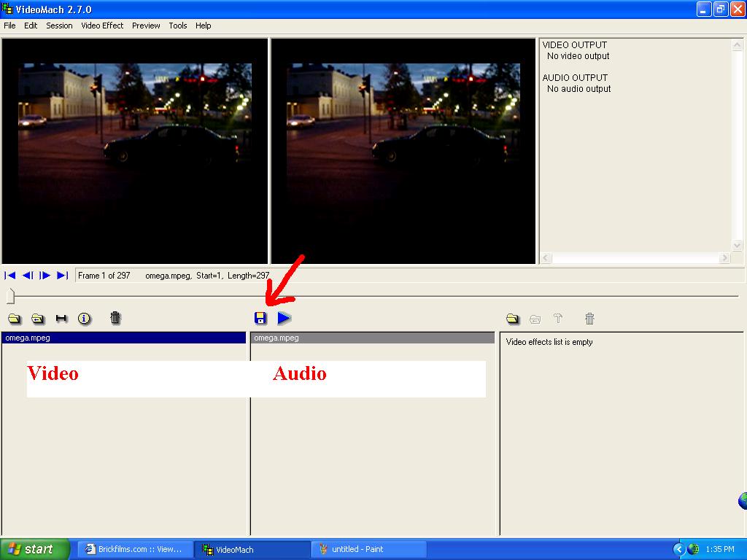Screen dimensions: 747x560
Task: Step back one frame
Action: point(28,275)
